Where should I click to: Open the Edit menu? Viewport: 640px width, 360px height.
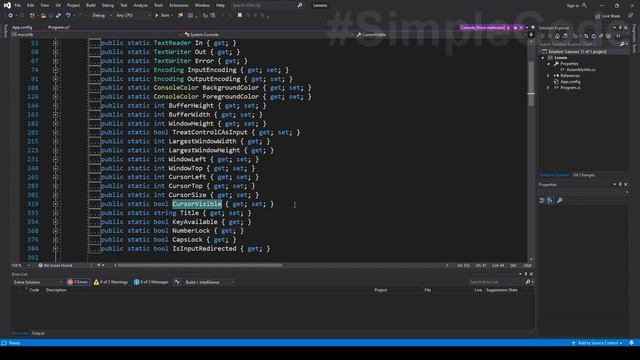tap(31, 5)
